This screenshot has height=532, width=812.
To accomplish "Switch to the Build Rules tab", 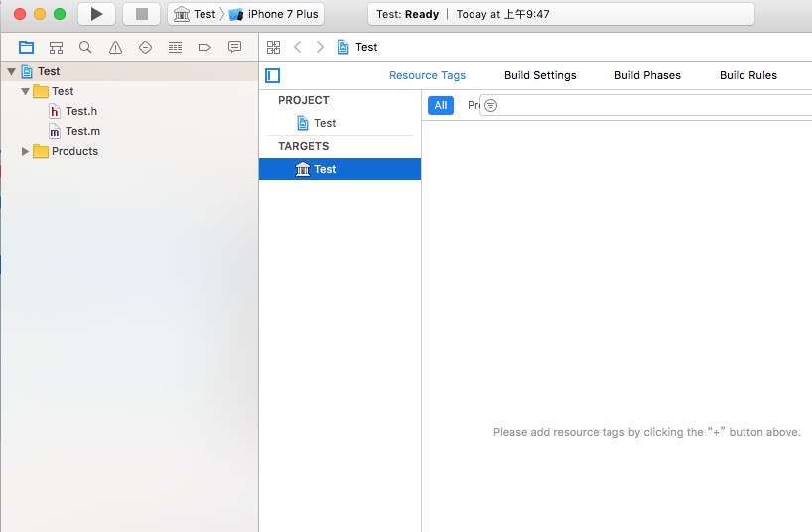I will point(748,75).
